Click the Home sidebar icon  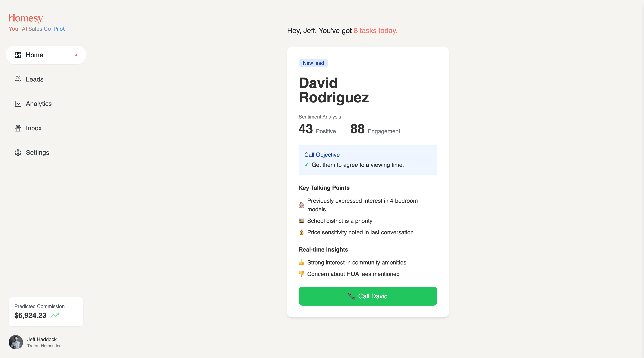(18, 55)
